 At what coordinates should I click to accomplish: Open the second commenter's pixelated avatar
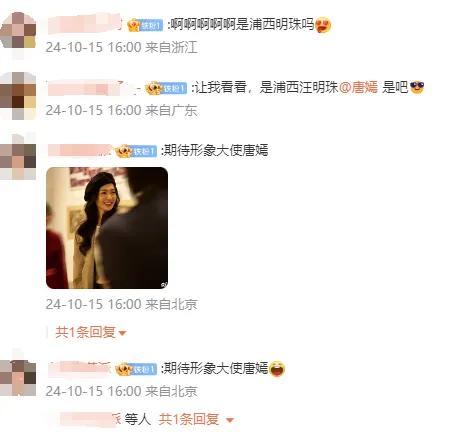click(x=18, y=96)
